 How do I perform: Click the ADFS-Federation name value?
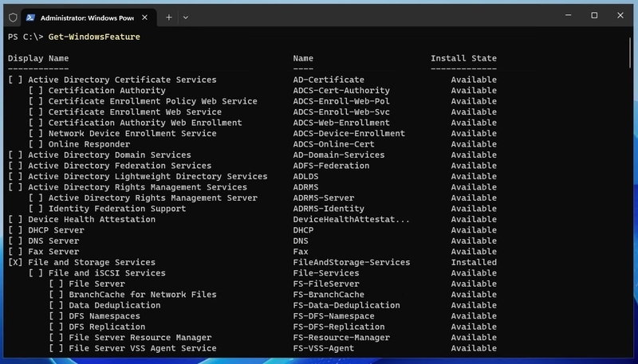[331, 166]
